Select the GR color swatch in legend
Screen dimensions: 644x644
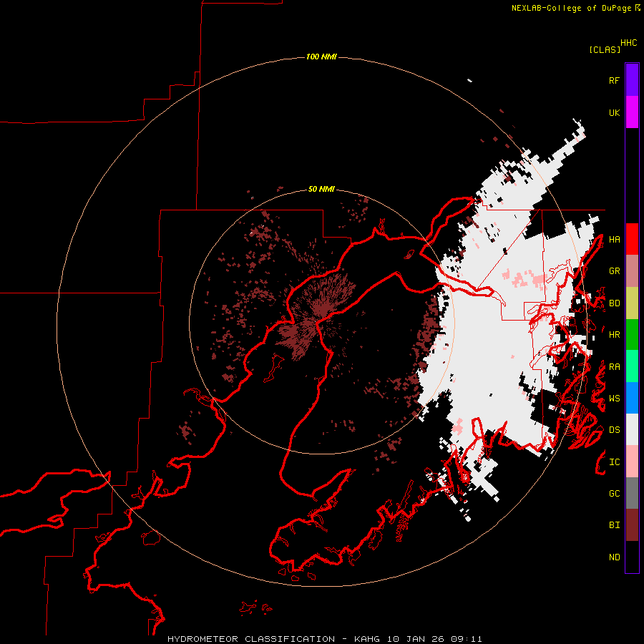coord(632,271)
